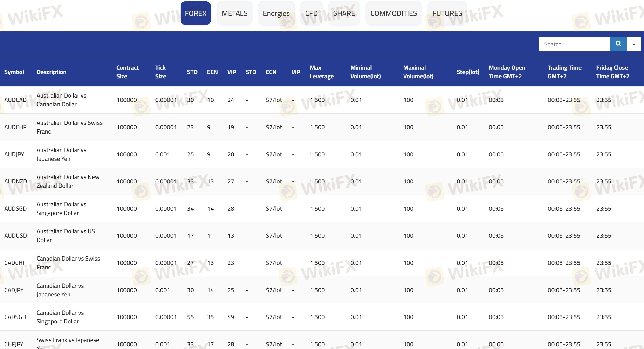Select the AUDUSD symbol row
This screenshot has height=349, width=644.
(322, 235)
